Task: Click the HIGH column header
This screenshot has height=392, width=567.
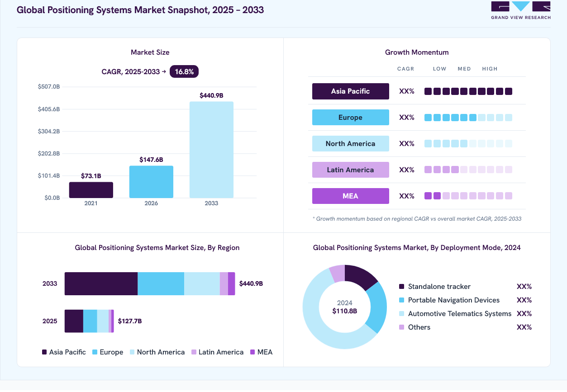Action: (x=490, y=69)
